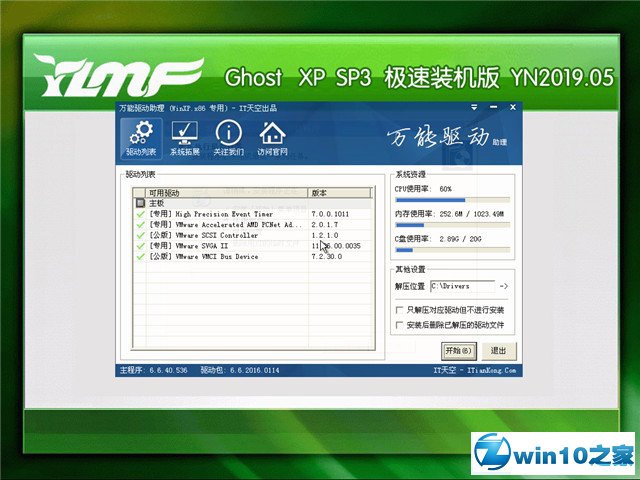This screenshot has height=480, width=640.
Task: Select version 7.0.0.1011 cell
Action: pyautogui.click(x=330, y=214)
